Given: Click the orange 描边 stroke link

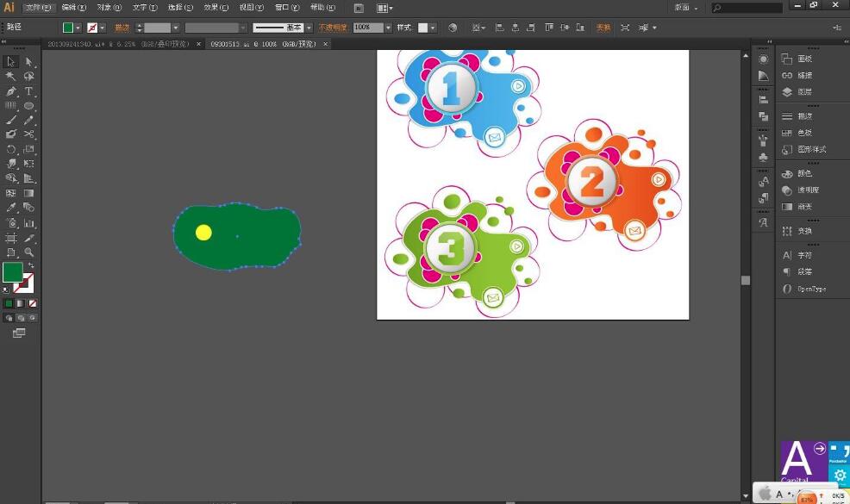Looking at the screenshot, I should [122, 28].
